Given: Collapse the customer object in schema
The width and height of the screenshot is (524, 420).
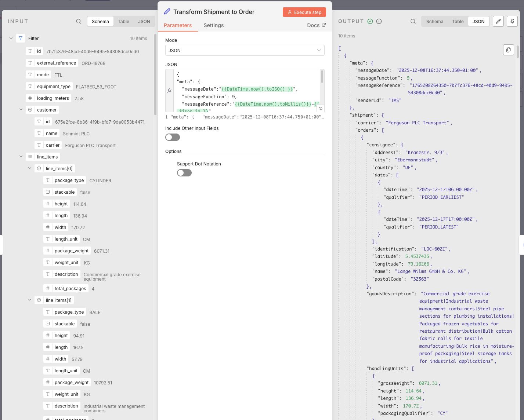Looking at the screenshot, I should tap(21, 110).
